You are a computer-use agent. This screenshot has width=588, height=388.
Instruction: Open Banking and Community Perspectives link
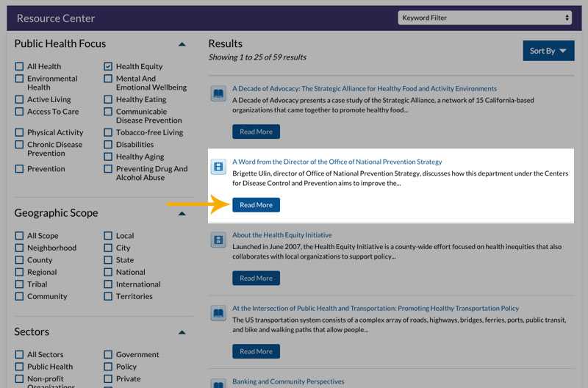click(x=288, y=381)
